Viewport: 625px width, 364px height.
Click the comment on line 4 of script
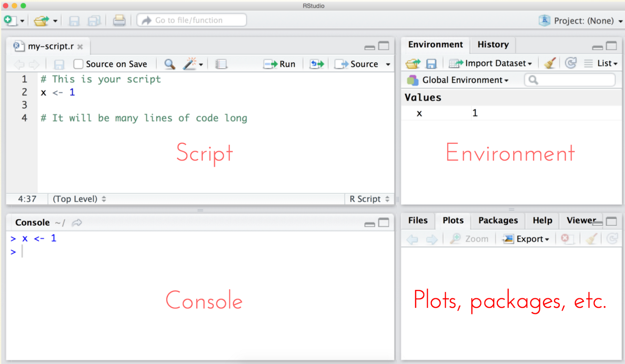point(144,118)
